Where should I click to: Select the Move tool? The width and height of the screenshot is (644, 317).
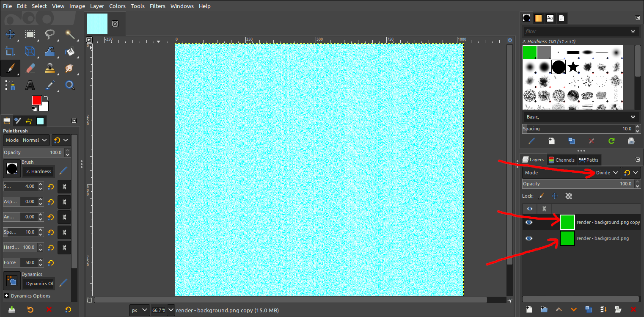click(x=10, y=34)
